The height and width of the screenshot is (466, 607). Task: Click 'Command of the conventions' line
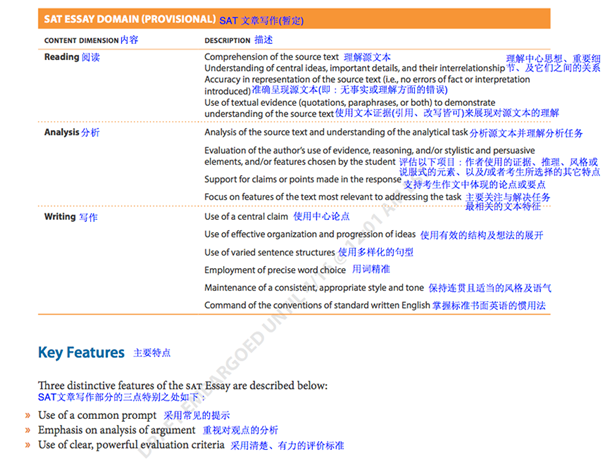(310, 305)
